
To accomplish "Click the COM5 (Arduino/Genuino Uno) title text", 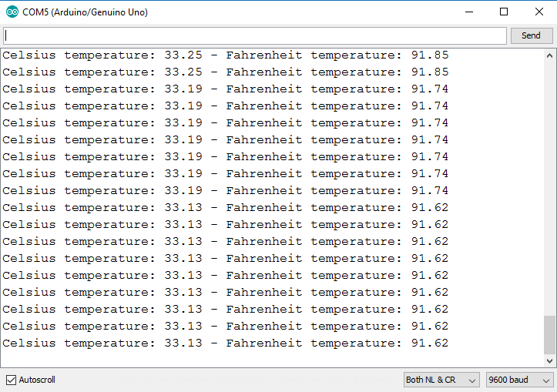I will pos(85,12).
